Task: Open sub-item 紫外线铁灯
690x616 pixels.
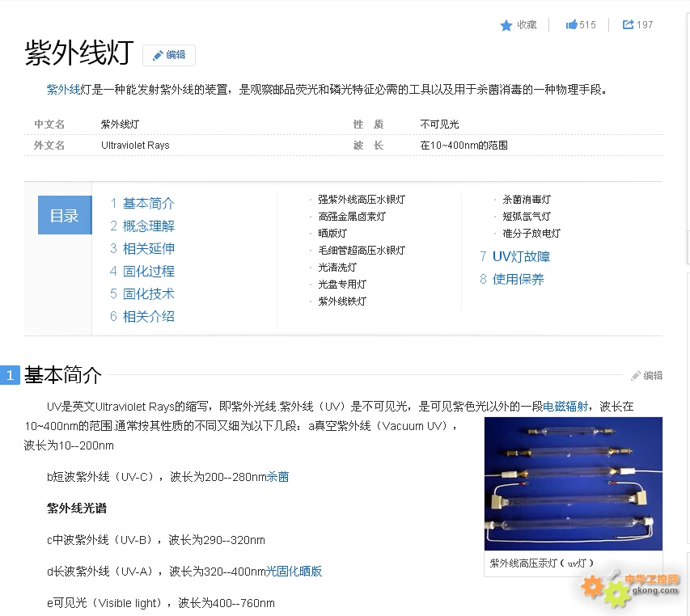Action: 342,302
